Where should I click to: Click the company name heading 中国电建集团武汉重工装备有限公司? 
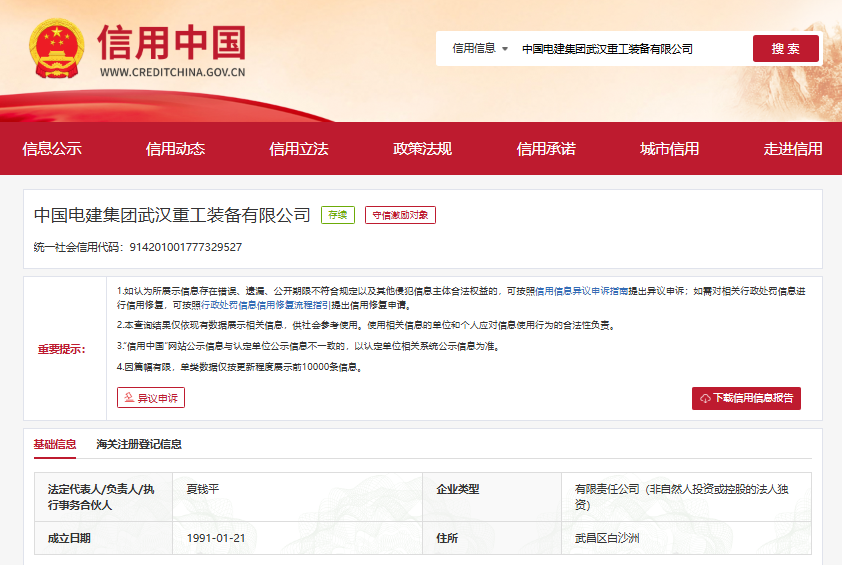(x=172, y=215)
